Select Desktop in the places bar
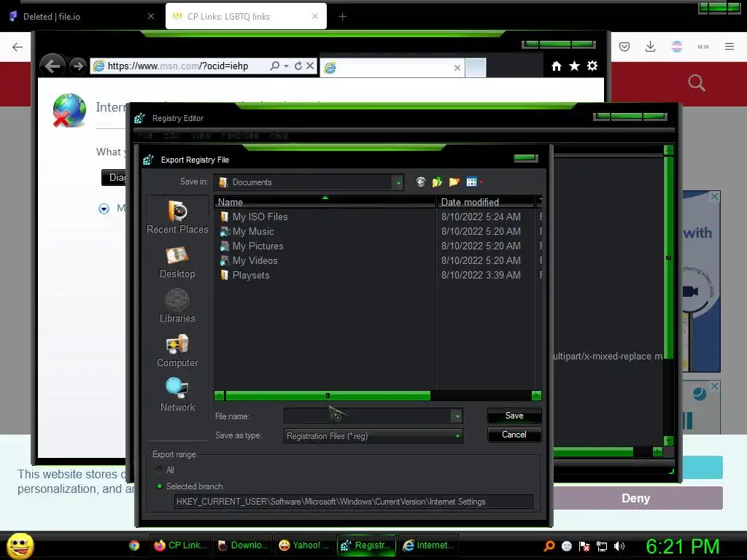Viewport: 747px width, 560px height. [177, 262]
